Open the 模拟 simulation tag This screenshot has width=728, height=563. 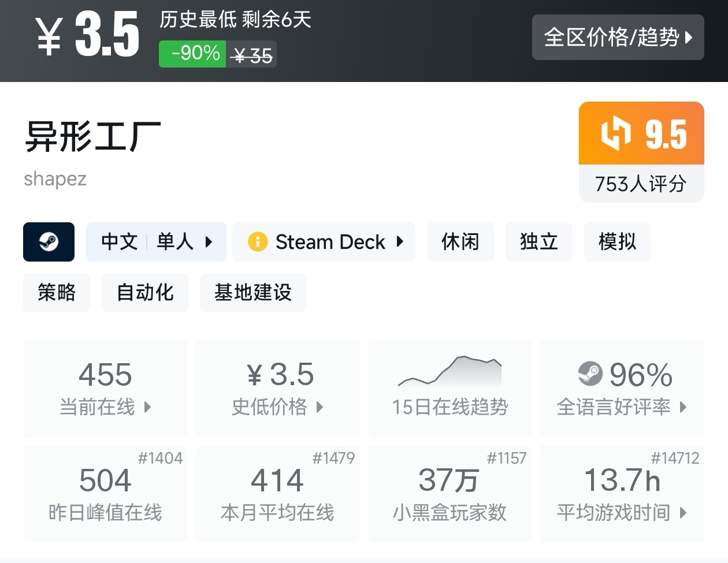click(x=617, y=242)
